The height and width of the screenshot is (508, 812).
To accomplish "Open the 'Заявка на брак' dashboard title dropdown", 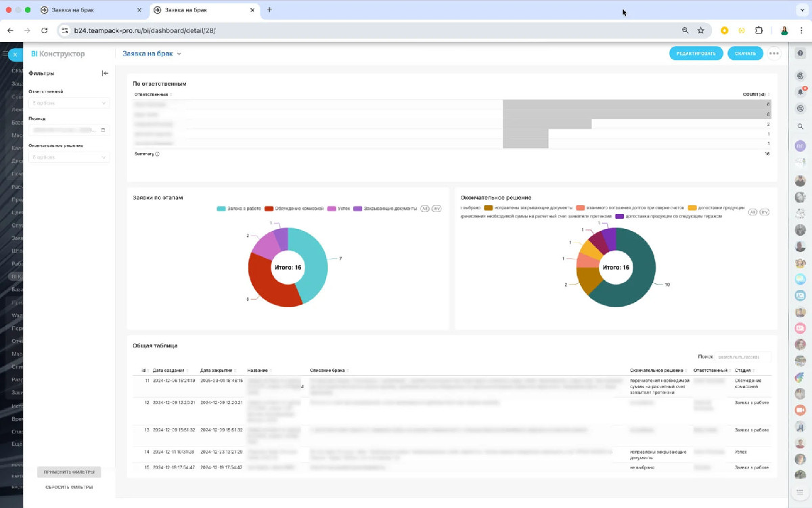I will coord(152,54).
